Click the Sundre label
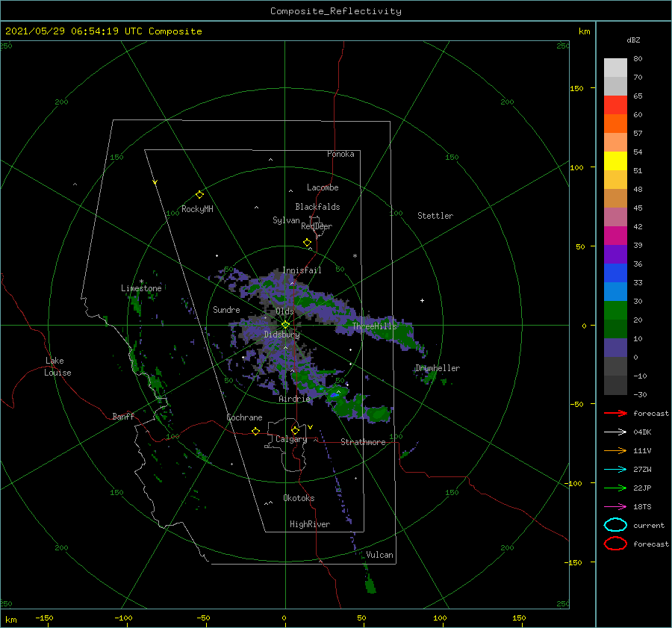Screen dimensions: 672x628 click(226, 309)
